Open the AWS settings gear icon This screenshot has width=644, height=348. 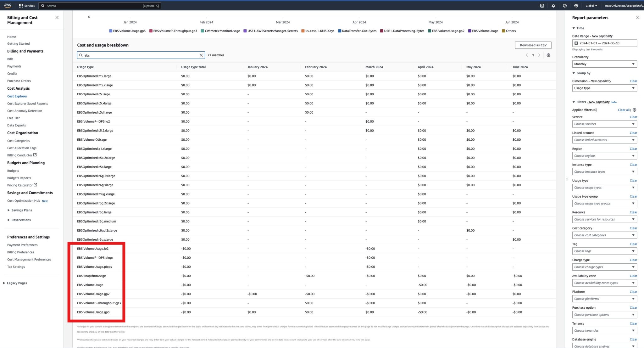pos(576,6)
